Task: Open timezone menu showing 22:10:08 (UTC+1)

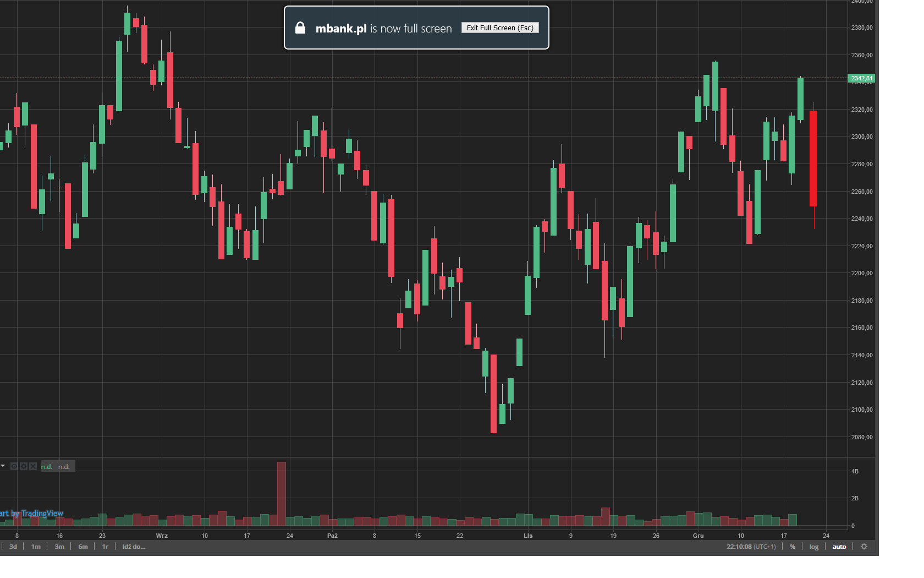Action: pyautogui.click(x=751, y=547)
